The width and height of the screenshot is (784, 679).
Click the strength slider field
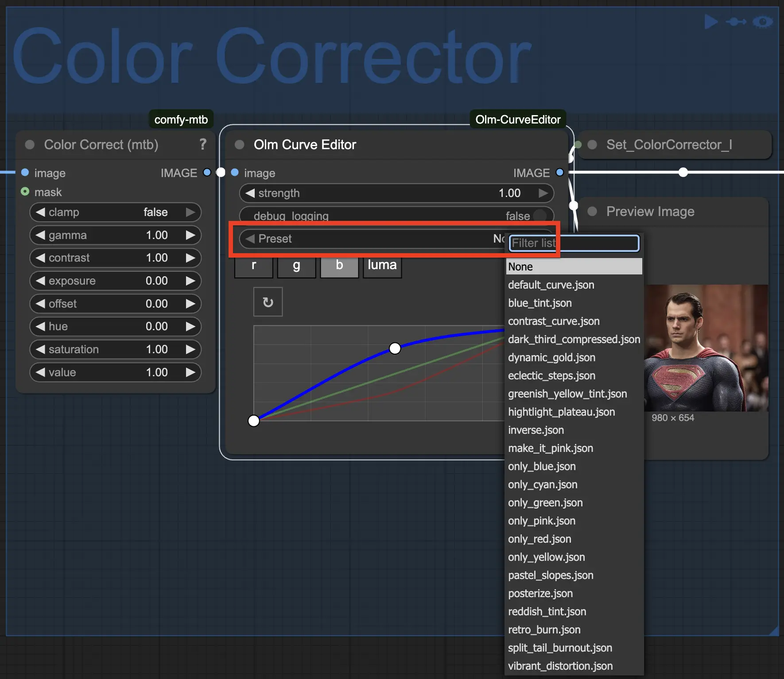[396, 193]
